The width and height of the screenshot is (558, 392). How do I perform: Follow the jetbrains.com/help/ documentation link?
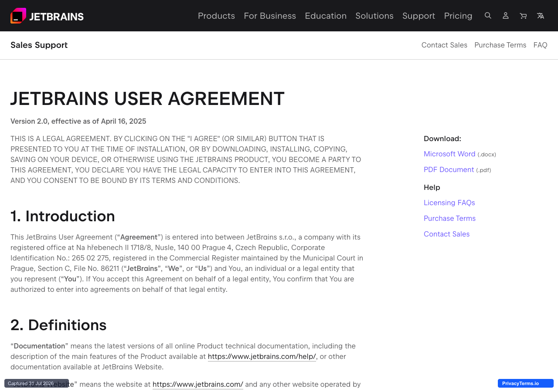[x=262, y=356]
